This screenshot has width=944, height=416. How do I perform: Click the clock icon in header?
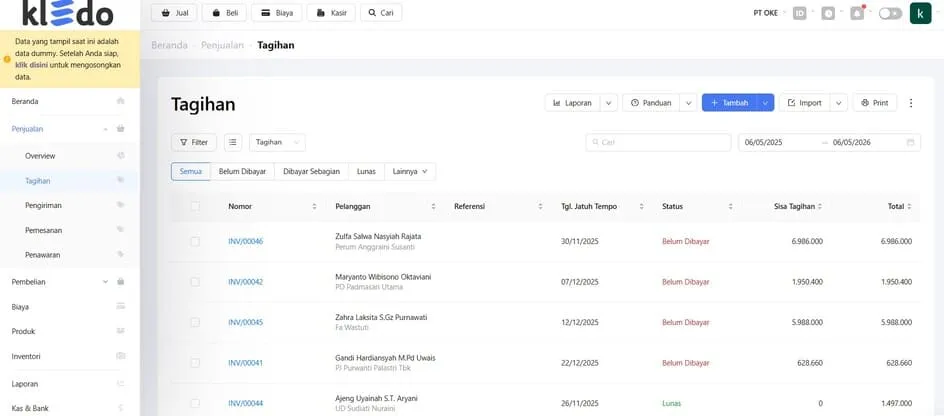(828, 13)
